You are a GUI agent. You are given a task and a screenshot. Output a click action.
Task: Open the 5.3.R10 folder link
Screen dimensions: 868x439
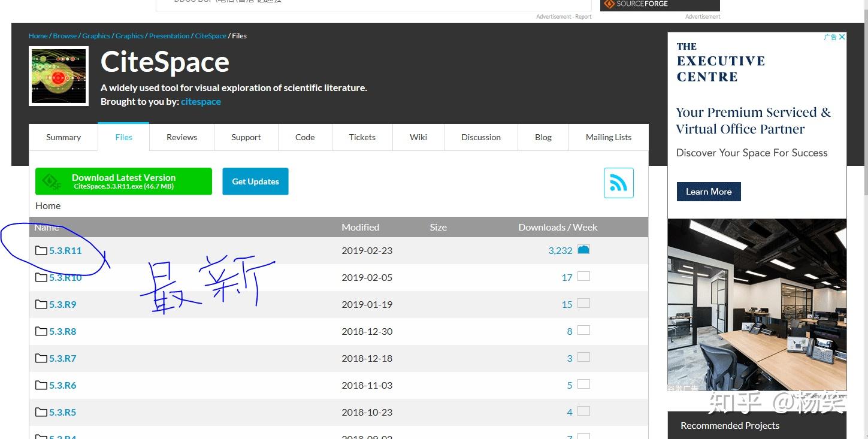point(65,277)
